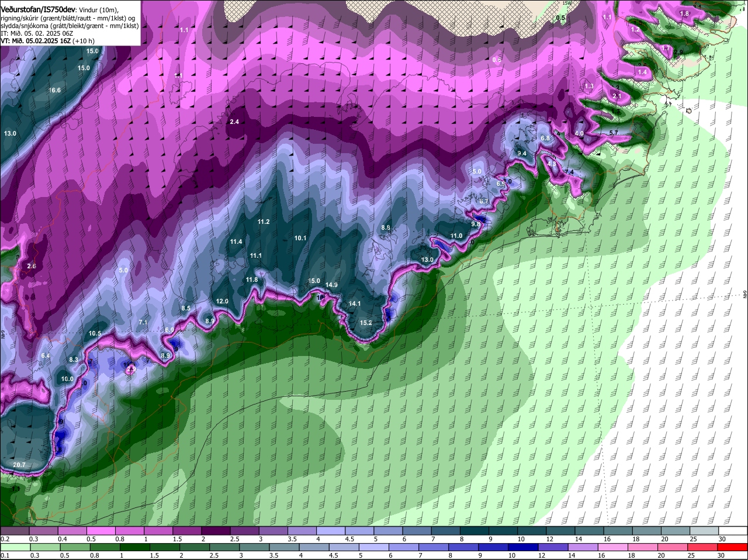Viewport: 748px width, 560px height.
Task: Select the grayish 0.2–0.3 swatch in upper legend
Action: (15, 531)
